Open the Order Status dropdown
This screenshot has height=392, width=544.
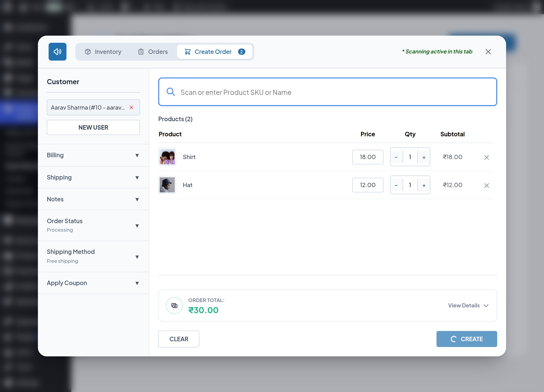93,225
